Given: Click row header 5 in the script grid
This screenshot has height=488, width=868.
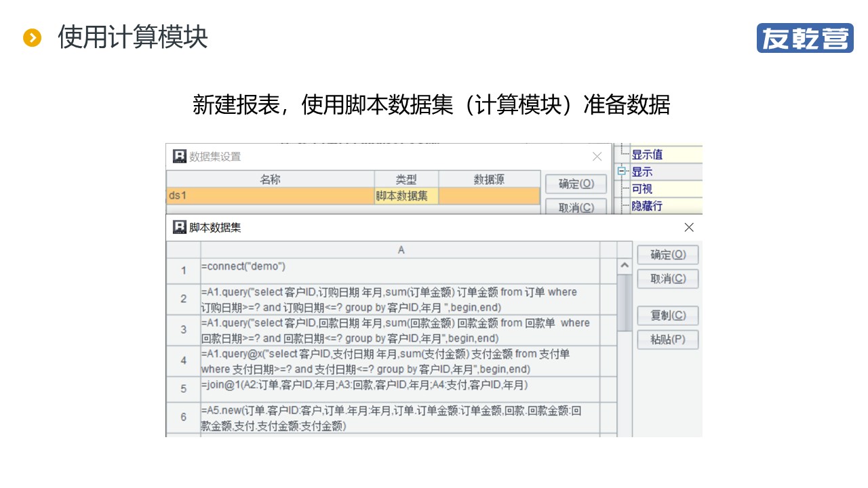Looking at the screenshot, I should [x=183, y=389].
